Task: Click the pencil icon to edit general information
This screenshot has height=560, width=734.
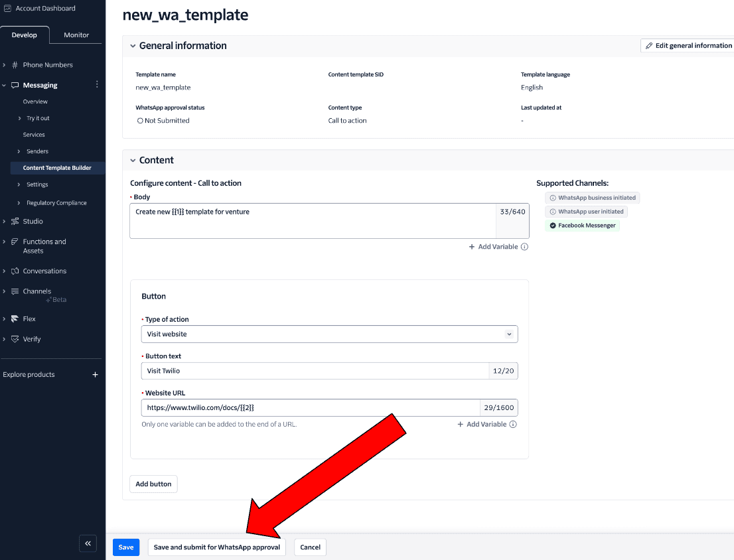Action: point(649,45)
